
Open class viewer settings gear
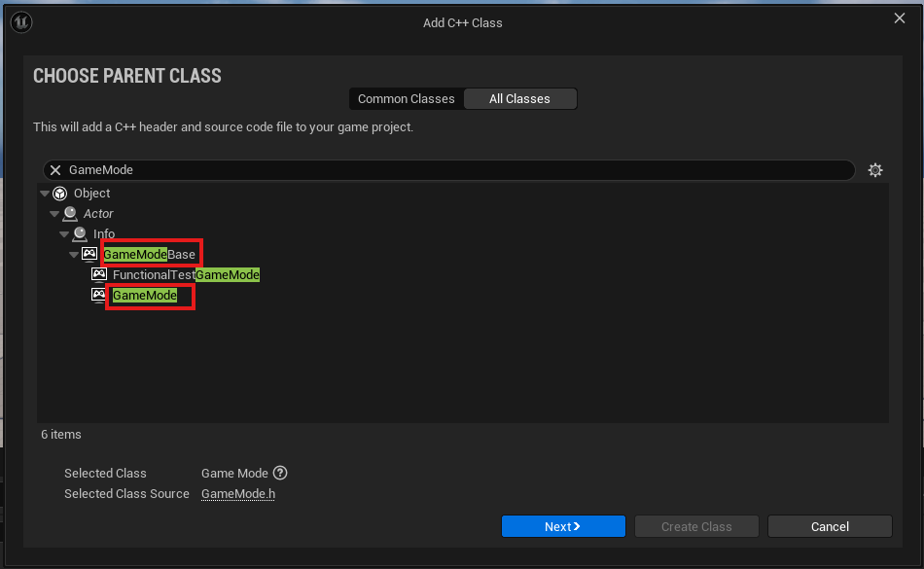(875, 170)
